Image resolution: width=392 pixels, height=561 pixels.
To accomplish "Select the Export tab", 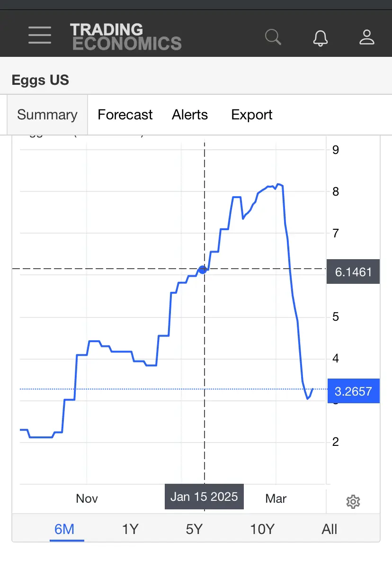I will pos(251,115).
